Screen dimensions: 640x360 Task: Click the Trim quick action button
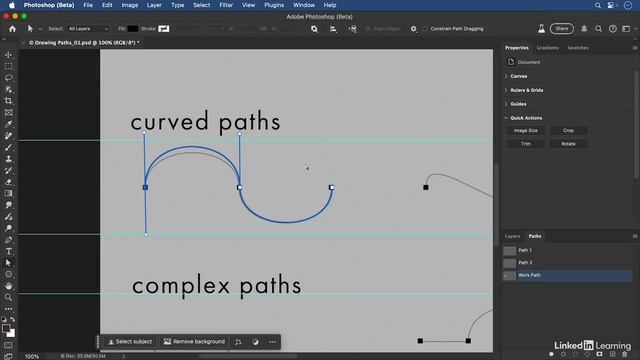coord(526,144)
